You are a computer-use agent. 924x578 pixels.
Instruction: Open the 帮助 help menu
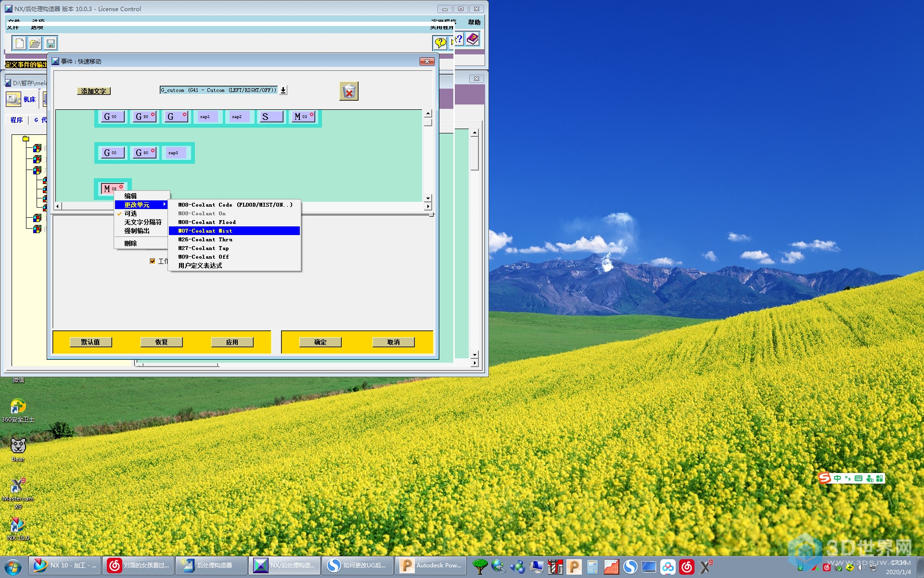click(x=474, y=22)
